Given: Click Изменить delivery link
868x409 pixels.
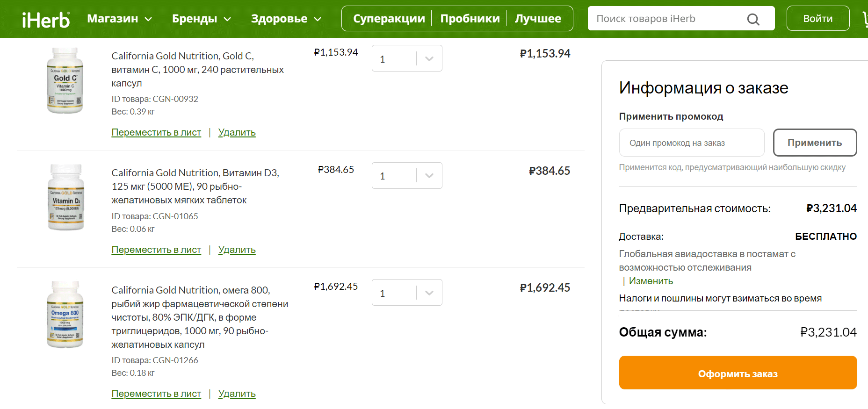Looking at the screenshot, I should click(651, 281).
